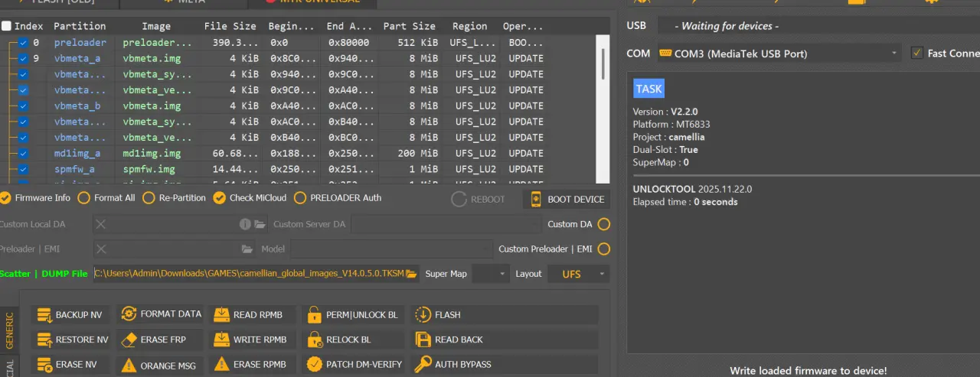The image size is (980, 377).
Task: Enable the Re-Partition option
Action: point(174,197)
